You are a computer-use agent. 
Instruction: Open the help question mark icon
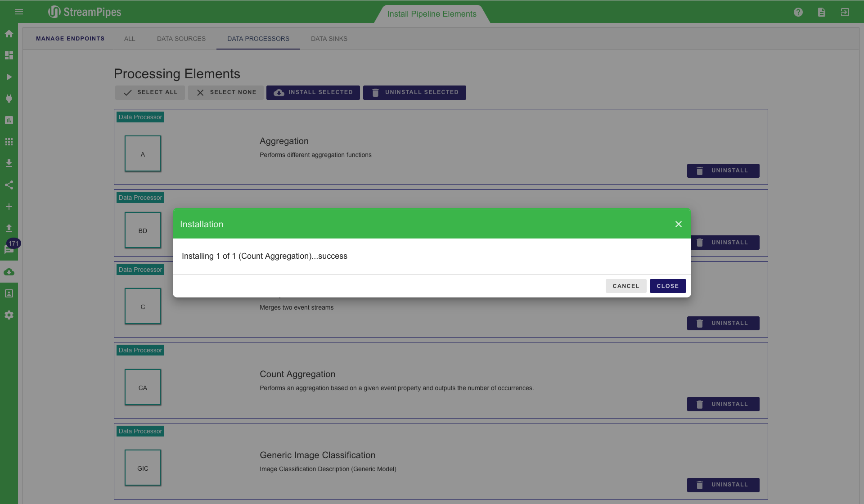point(798,12)
